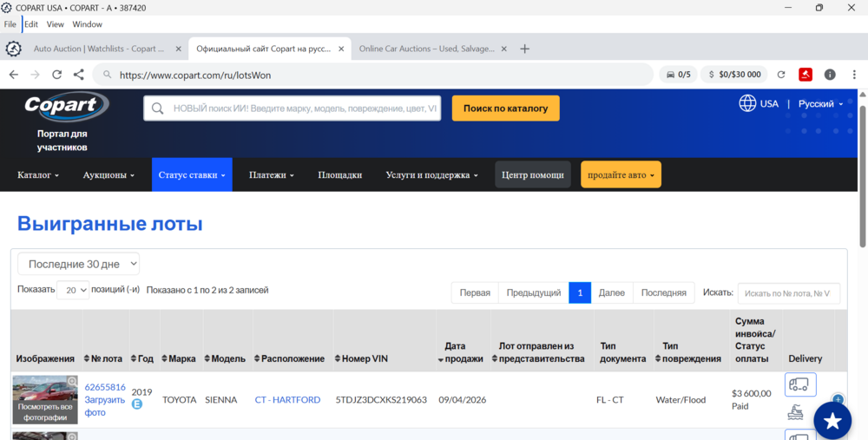Image resolution: width=868 pixels, height=440 pixels.
Task: Sort by Номер VIN column header
Action: point(361,358)
